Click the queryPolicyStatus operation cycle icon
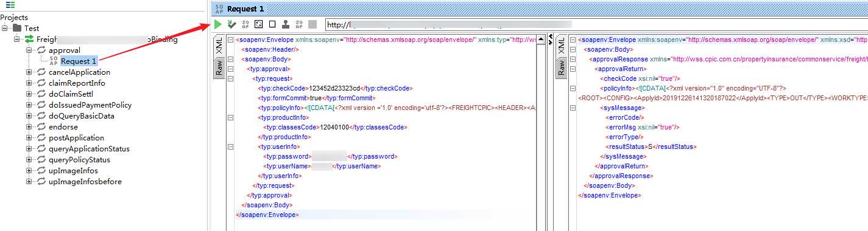This screenshot has width=868, height=231. coord(42,160)
